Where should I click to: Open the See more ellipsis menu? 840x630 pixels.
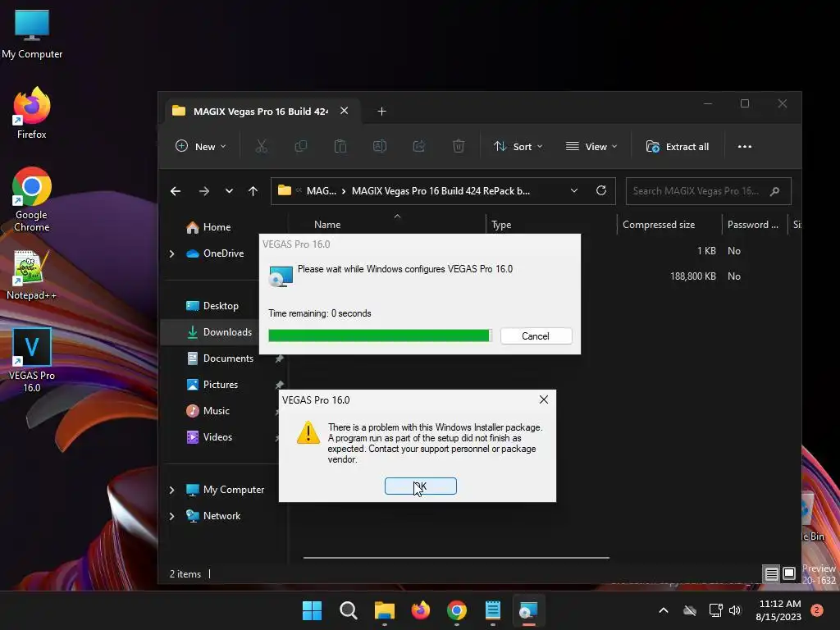745,146
